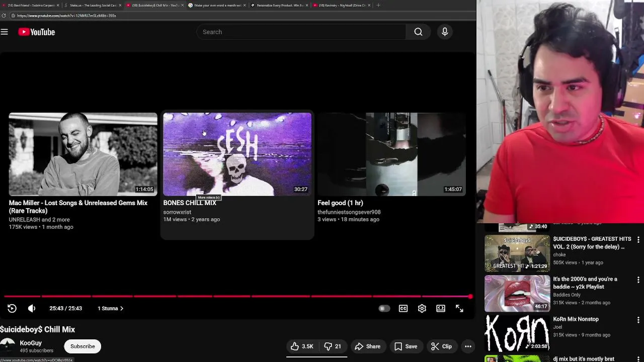Open $UICIDEBOY$ Greatest Hits Vol. 2 thumbnail
644x362 pixels.
pos(517,253)
